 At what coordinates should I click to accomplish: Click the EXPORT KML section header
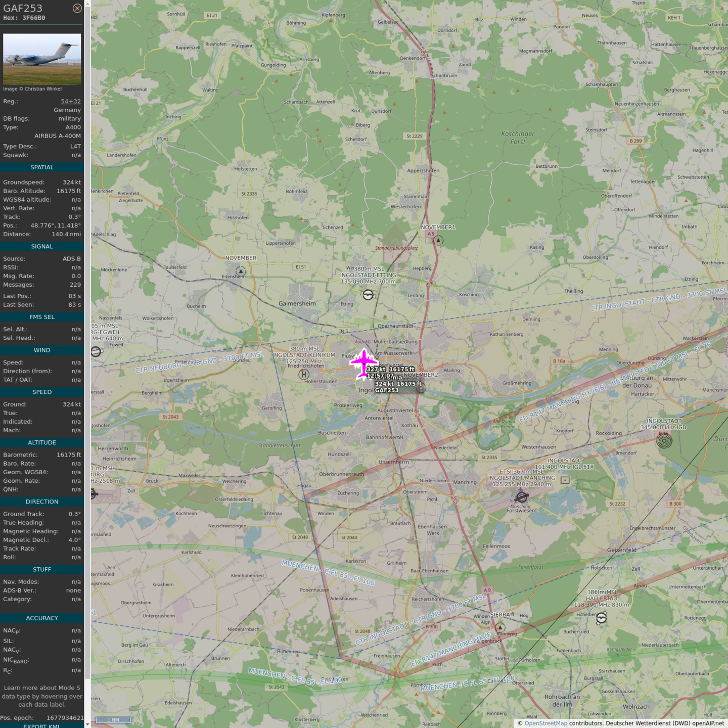click(42, 725)
